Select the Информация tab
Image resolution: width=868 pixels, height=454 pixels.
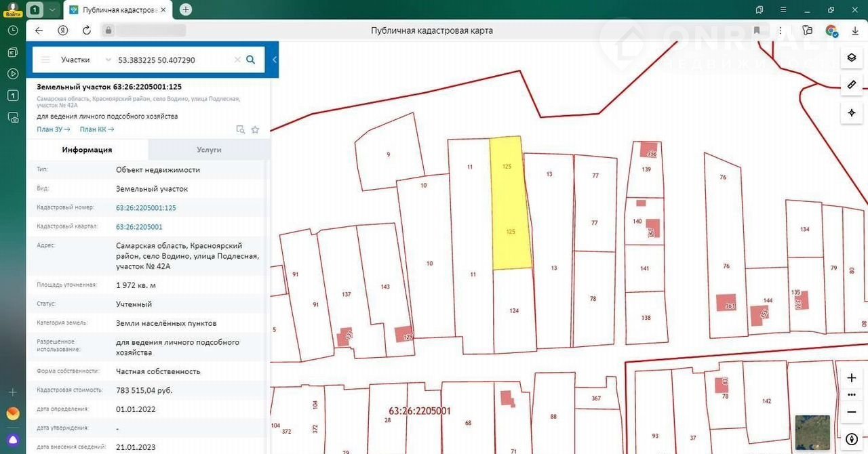[87, 150]
